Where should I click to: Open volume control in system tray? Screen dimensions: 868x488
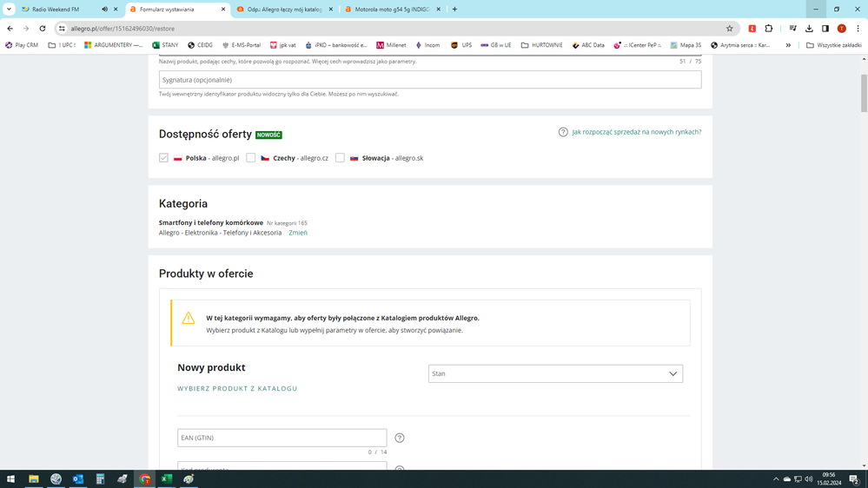809,479
